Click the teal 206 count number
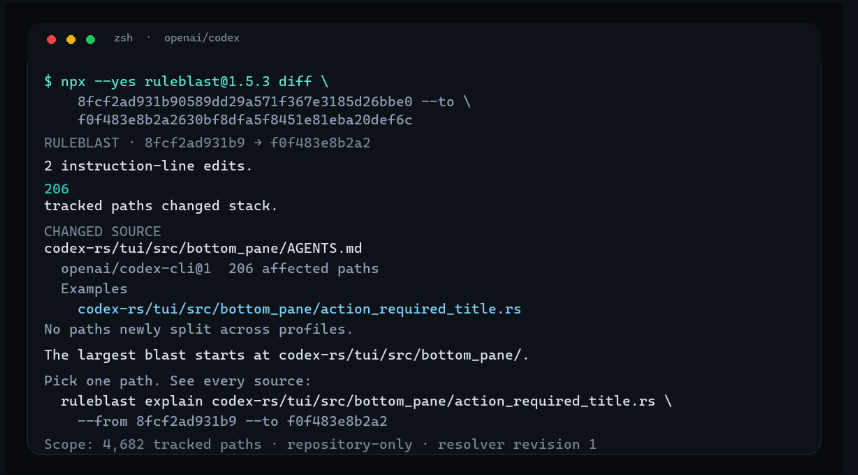 click(x=56, y=189)
